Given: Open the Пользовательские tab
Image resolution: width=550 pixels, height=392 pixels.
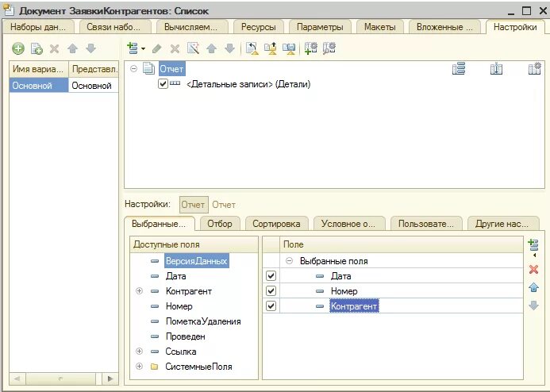Looking at the screenshot, I should click(426, 224).
